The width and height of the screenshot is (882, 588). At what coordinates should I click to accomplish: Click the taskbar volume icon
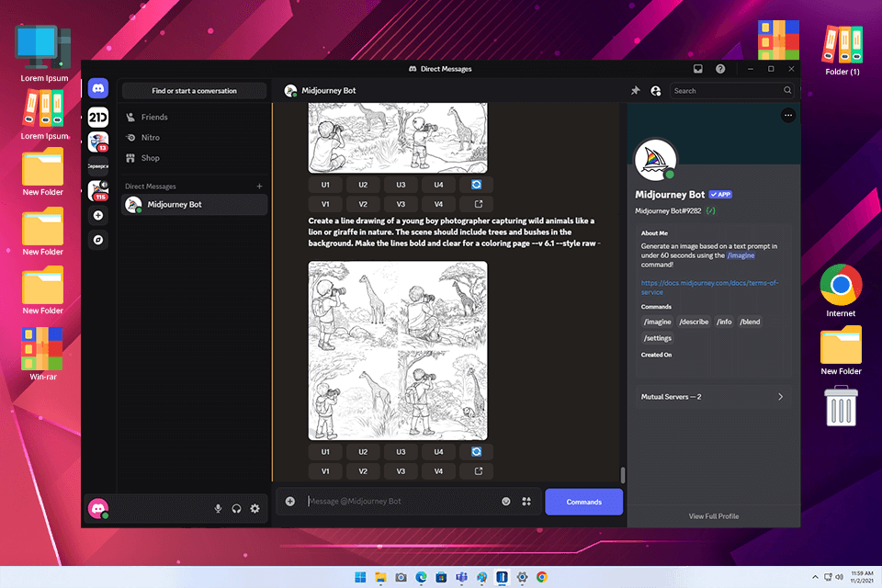[x=839, y=577]
